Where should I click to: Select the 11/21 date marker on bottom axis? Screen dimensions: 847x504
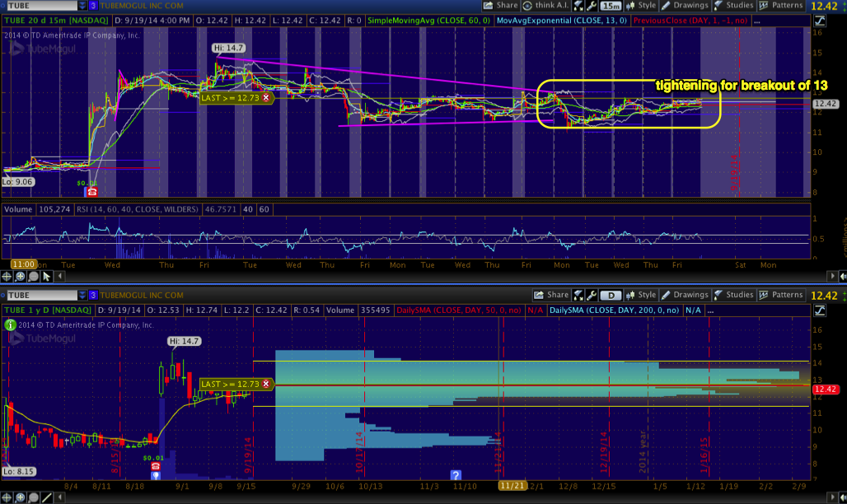click(x=512, y=487)
